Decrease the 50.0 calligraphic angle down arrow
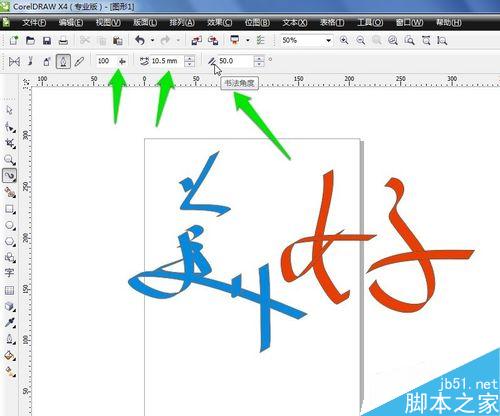Screen dimensions: 500x416 (259, 64)
